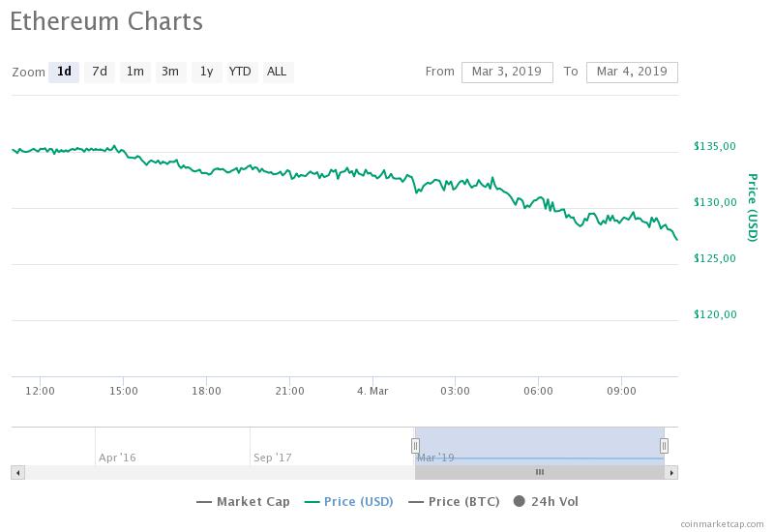Toggle the Price (BTC) legend series
The image size is (774, 532).
454,501
